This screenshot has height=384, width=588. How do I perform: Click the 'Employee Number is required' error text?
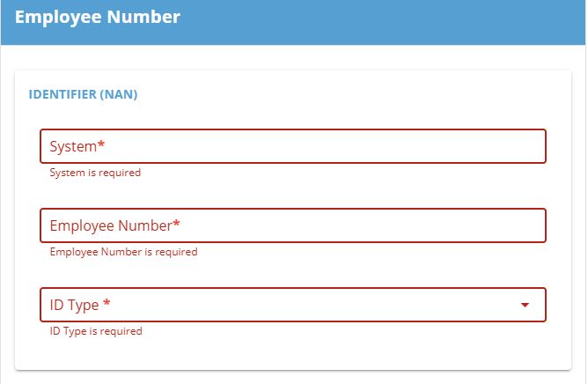click(124, 252)
